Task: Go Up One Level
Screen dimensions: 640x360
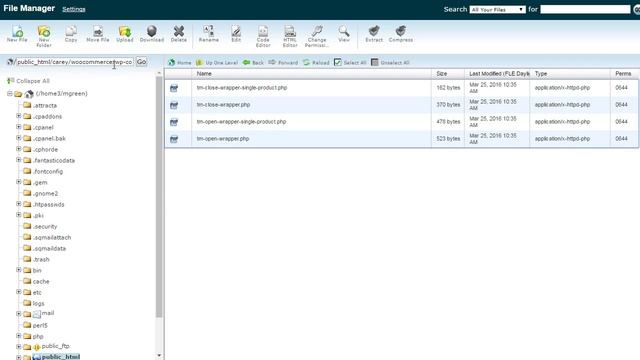Action: [x=216, y=62]
